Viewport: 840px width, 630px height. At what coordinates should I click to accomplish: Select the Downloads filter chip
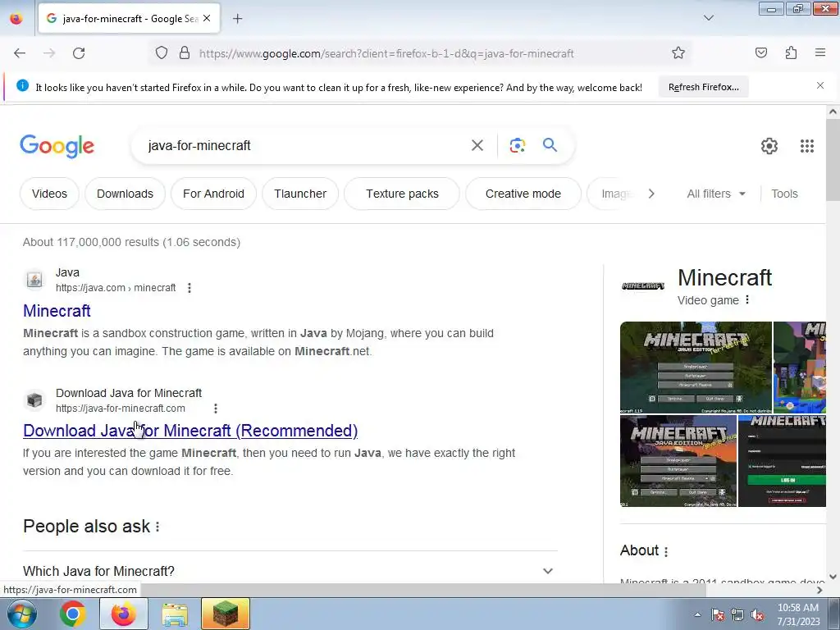coord(125,194)
